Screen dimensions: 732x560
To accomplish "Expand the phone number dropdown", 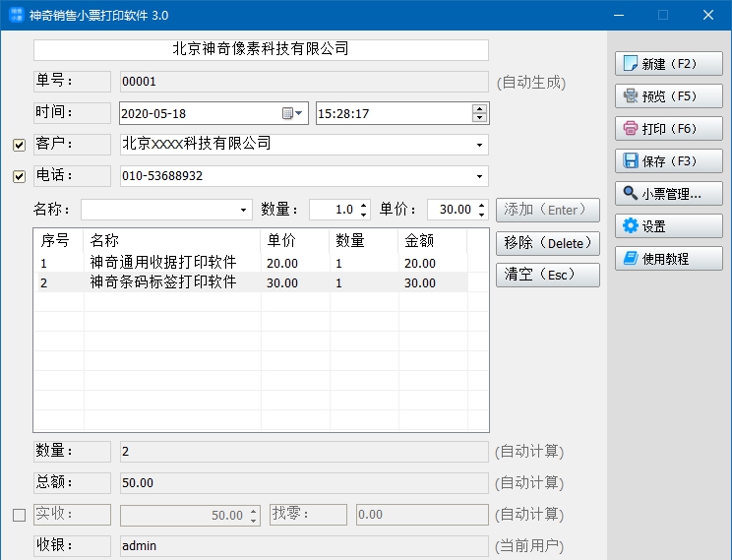I will (479, 177).
